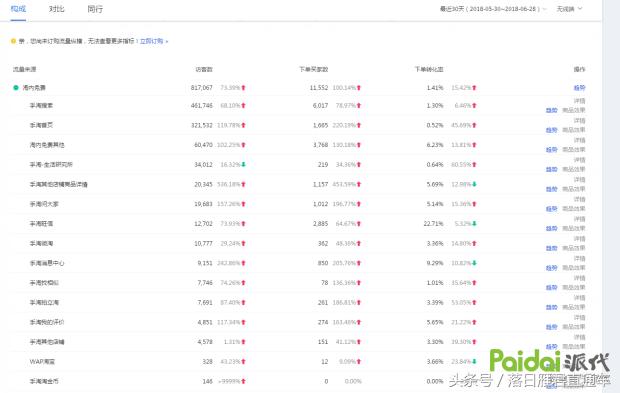Screen dimensions: 620x393
Task: Open 趋势 for the 淘内免费 row
Action: pyautogui.click(x=579, y=88)
